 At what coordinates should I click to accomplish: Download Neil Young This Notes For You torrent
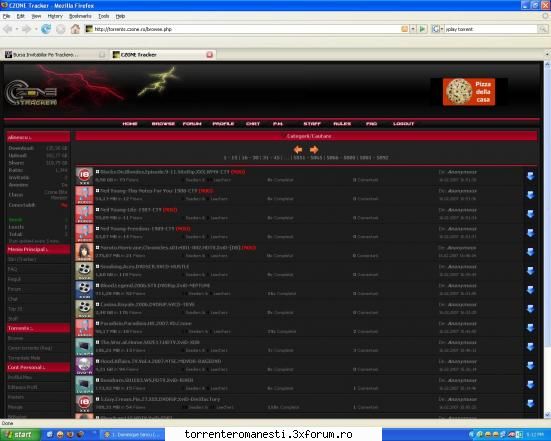pos(530,195)
